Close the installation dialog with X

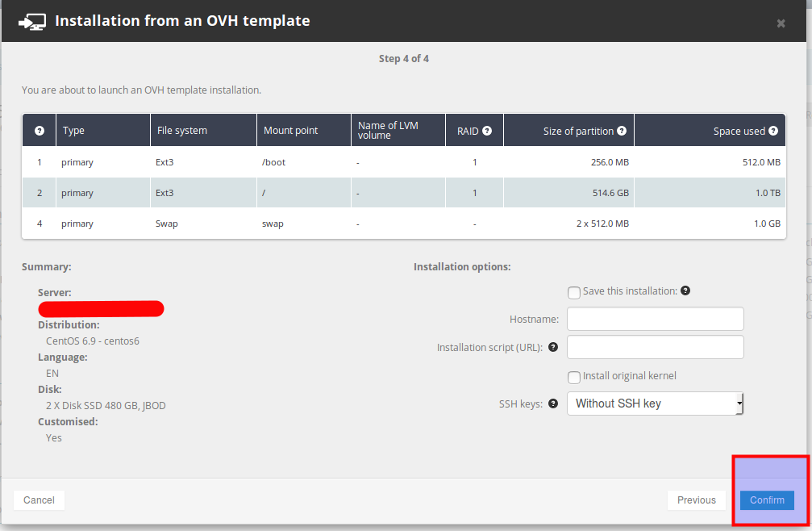click(781, 23)
